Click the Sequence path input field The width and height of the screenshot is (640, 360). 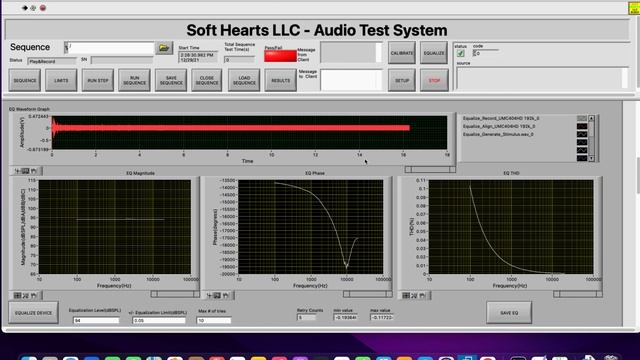coord(111,48)
